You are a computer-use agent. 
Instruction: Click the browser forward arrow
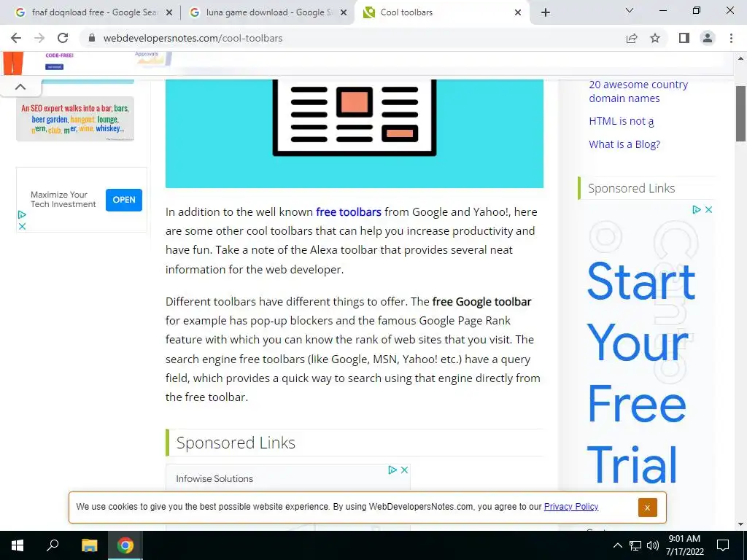click(39, 38)
